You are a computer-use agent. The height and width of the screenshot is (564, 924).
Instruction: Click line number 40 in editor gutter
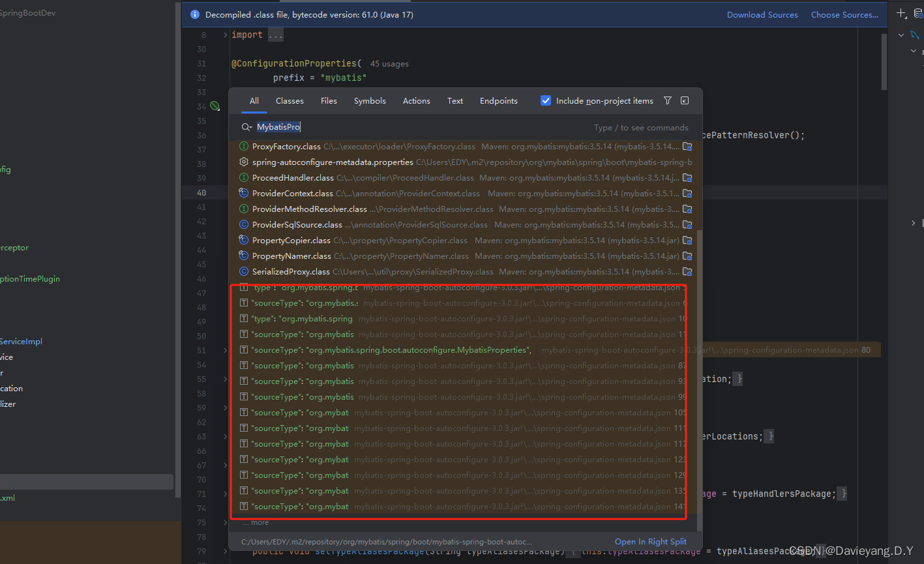[x=201, y=192]
